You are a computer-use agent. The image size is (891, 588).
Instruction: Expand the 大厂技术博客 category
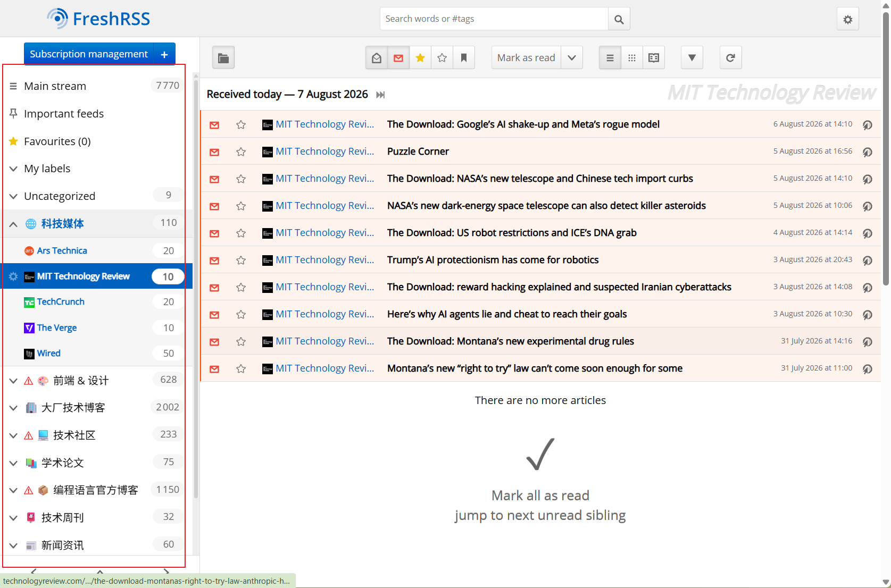[13, 408]
